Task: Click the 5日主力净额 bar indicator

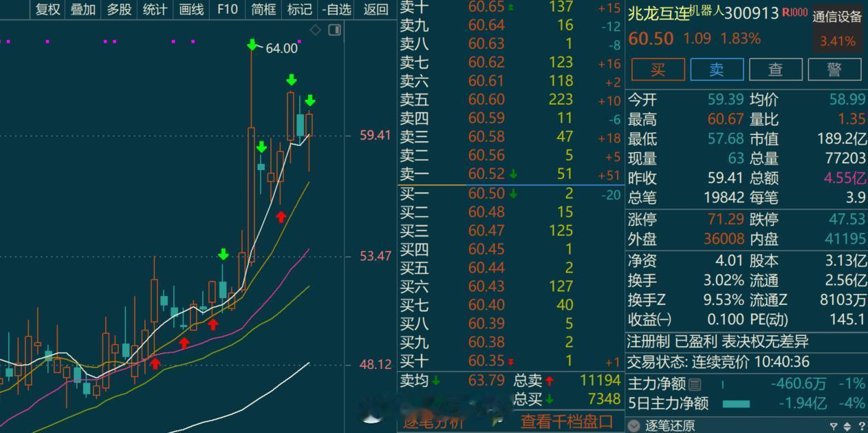Action: (736, 404)
